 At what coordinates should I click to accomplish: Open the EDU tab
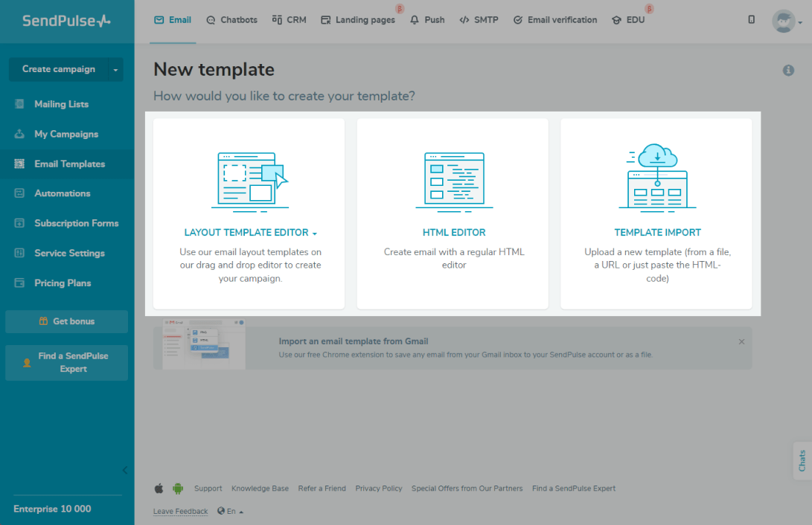pyautogui.click(x=628, y=20)
